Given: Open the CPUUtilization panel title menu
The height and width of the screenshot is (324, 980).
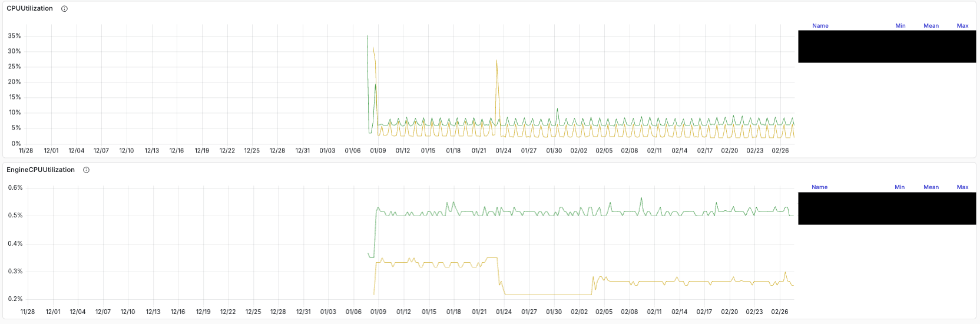Looking at the screenshot, I should 29,9.
